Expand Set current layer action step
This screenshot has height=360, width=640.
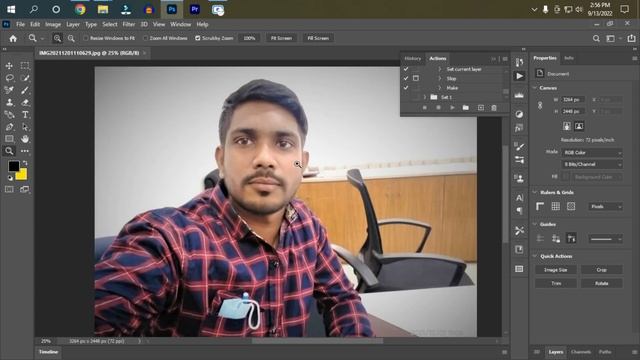[440, 69]
